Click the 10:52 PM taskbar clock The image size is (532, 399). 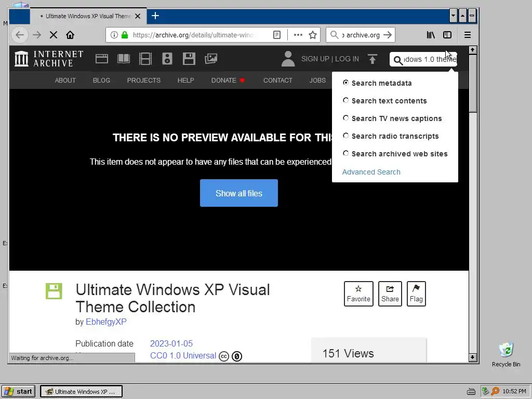tap(514, 391)
